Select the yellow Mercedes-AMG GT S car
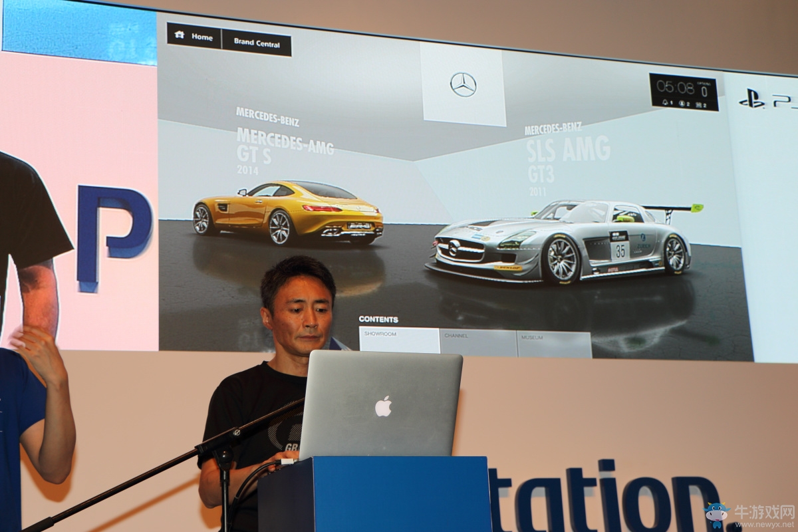 coord(288,213)
